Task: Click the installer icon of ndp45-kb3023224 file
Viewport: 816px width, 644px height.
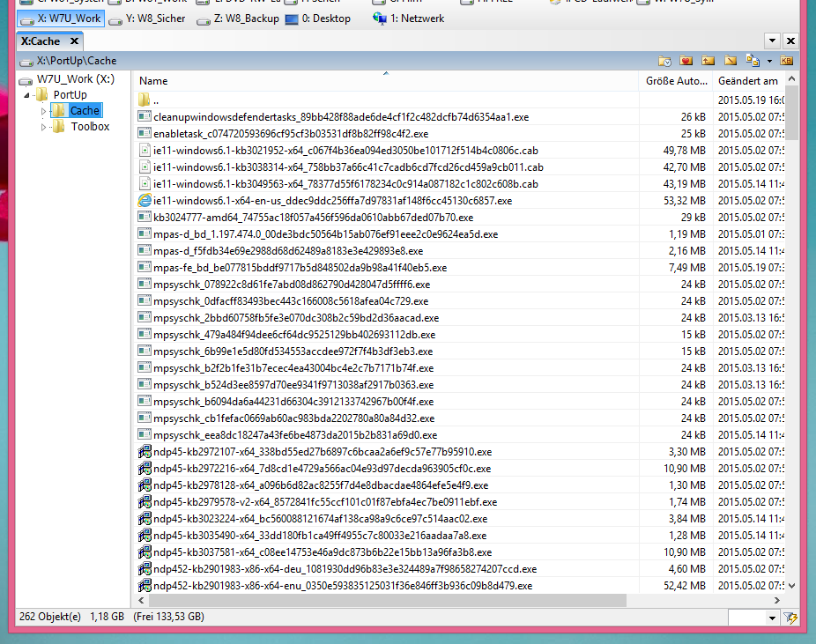Action: coord(145,519)
